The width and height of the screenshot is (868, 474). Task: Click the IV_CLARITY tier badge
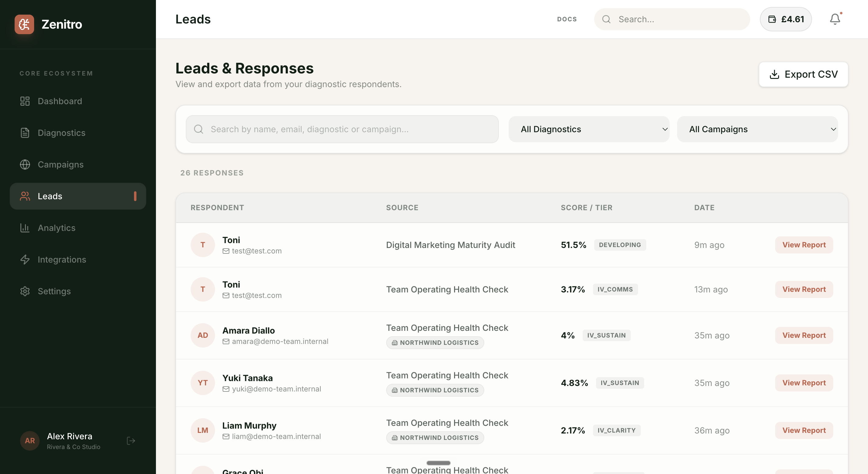(617, 430)
